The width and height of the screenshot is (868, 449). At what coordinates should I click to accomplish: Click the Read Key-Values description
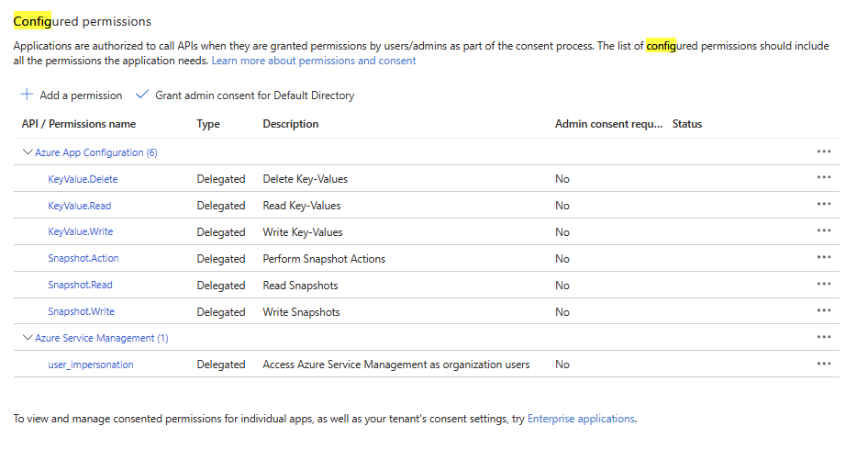click(x=302, y=206)
